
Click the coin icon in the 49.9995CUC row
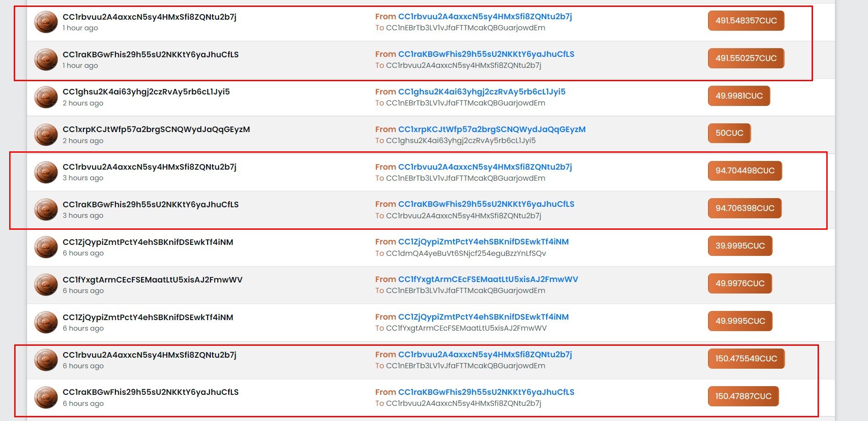click(x=46, y=322)
